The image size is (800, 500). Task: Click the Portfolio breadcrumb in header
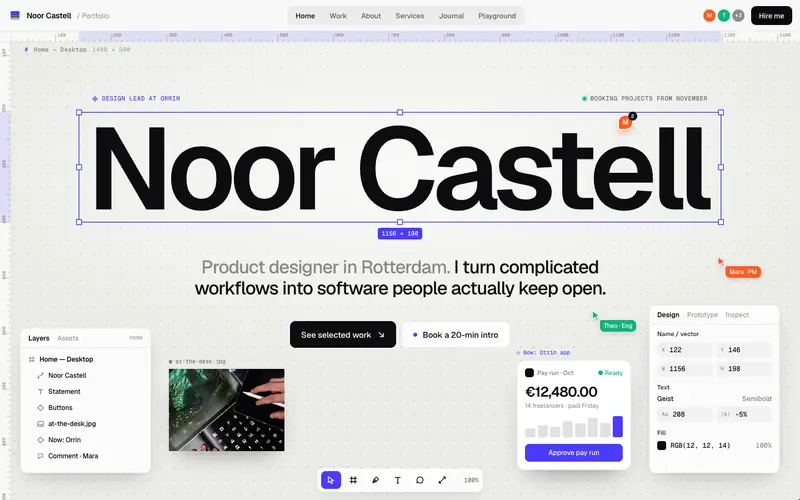[95, 16]
